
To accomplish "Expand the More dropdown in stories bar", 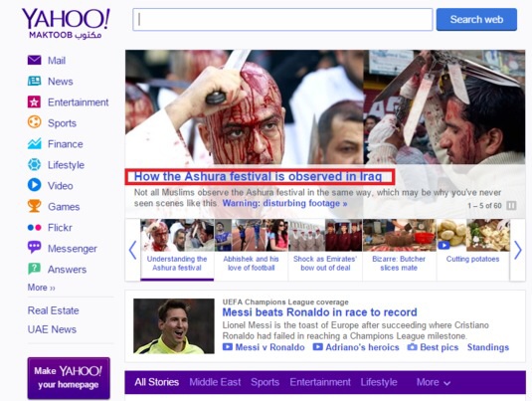I will point(434,382).
